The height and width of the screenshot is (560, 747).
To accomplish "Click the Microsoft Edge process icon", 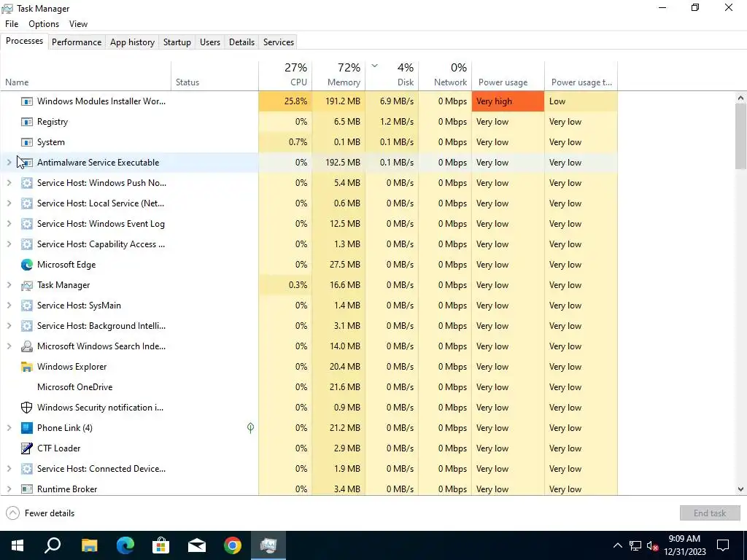I will tap(27, 265).
